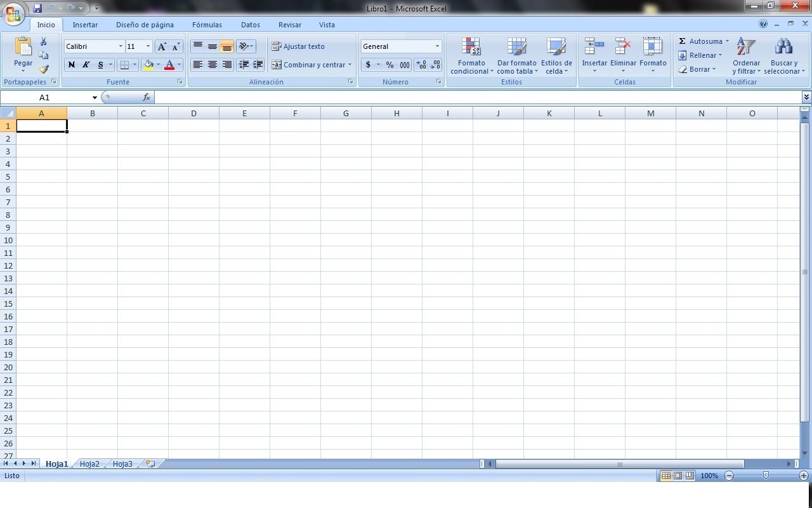The height and width of the screenshot is (508, 812).
Task: Click the Buscar y seleccionar binoculars
Action: tap(784, 56)
